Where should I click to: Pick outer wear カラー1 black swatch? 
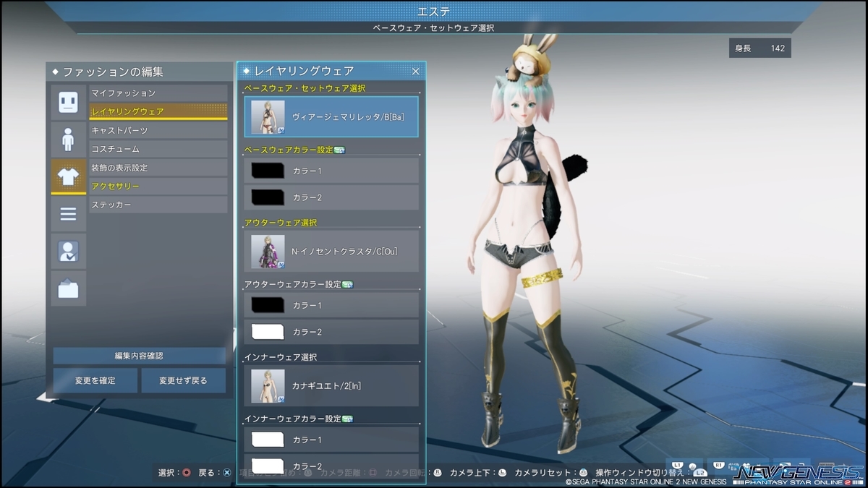[268, 305]
